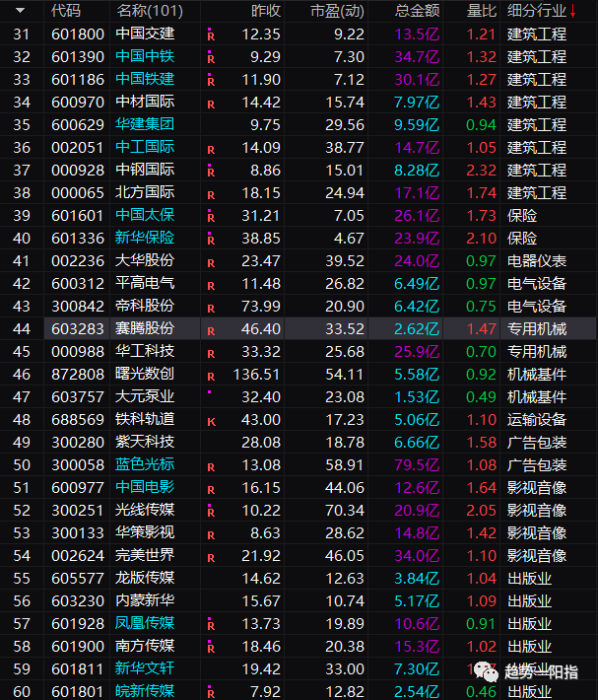Select stock name 北方国际

click(x=145, y=192)
